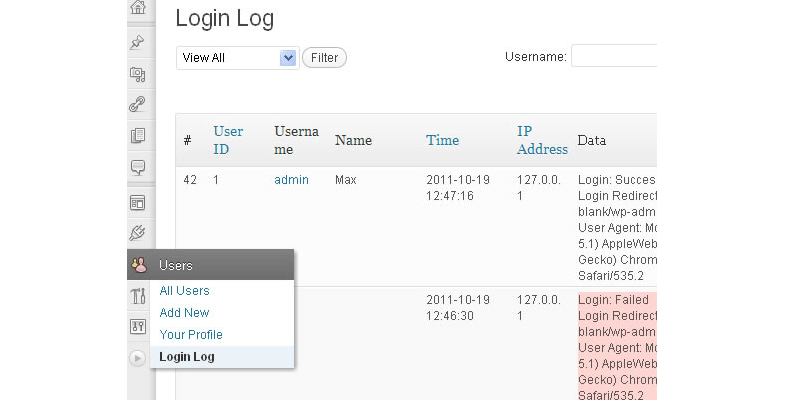The height and width of the screenshot is (400, 800).
Task: Select Login Log menu entry
Action: (186, 357)
